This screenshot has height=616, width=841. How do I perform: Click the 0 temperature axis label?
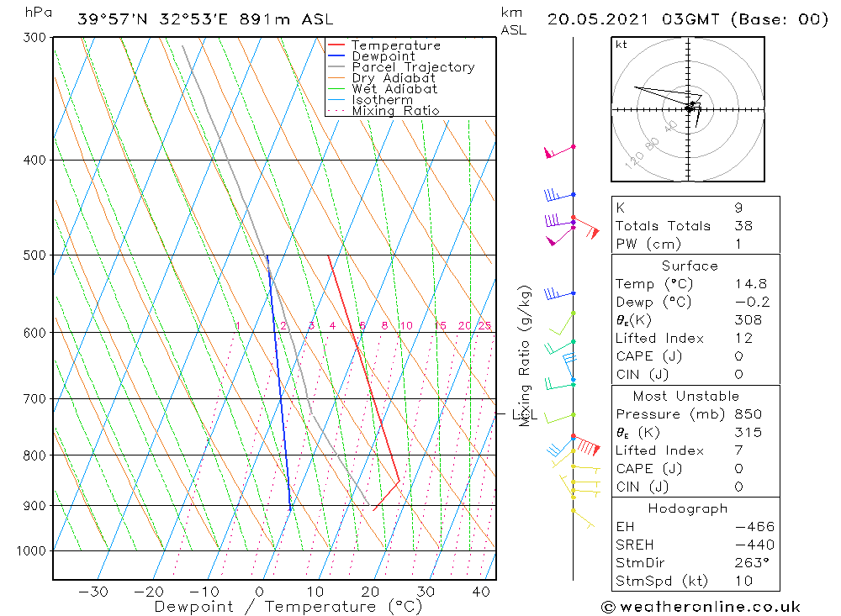260,592
